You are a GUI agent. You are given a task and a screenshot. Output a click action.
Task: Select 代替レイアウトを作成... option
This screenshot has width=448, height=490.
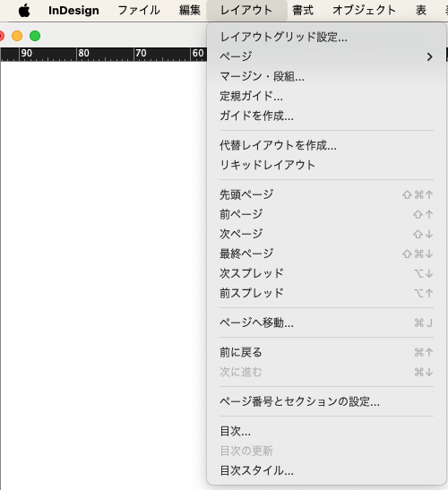pos(326,145)
